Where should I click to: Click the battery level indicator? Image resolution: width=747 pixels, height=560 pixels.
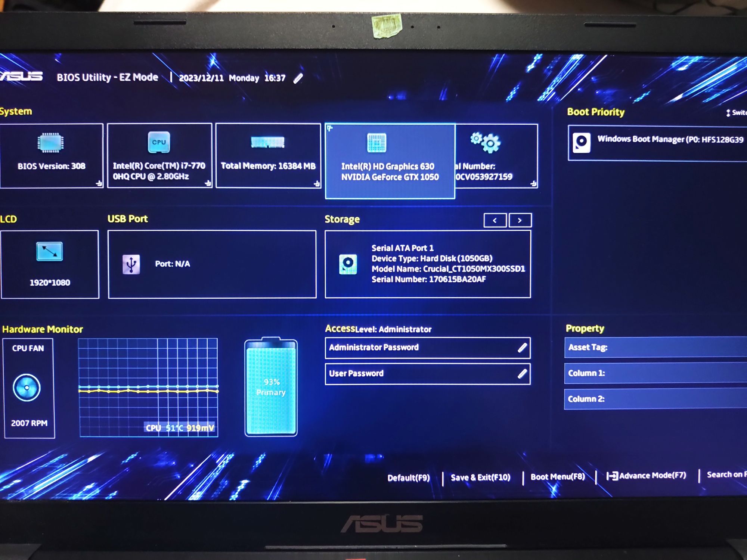click(271, 386)
